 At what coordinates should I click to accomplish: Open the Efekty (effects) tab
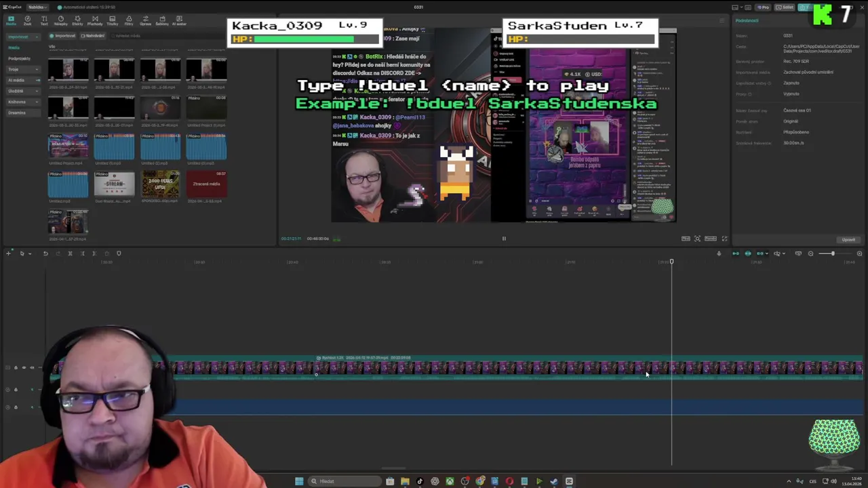coord(77,20)
